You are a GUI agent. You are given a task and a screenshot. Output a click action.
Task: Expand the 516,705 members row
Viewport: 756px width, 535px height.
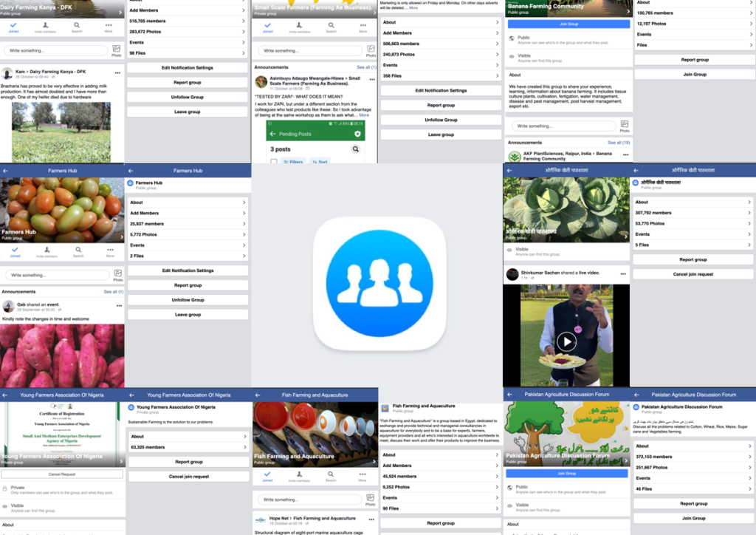[x=188, y=21]
